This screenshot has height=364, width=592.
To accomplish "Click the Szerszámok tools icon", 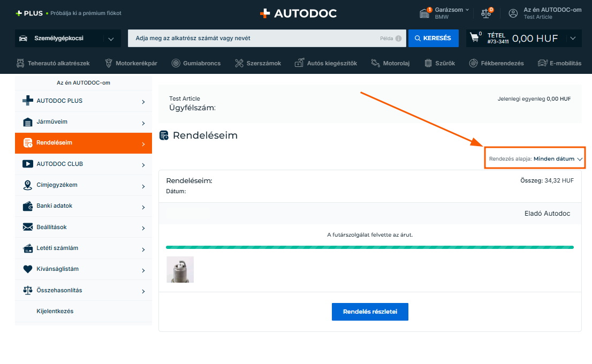I will coord(239,63).
